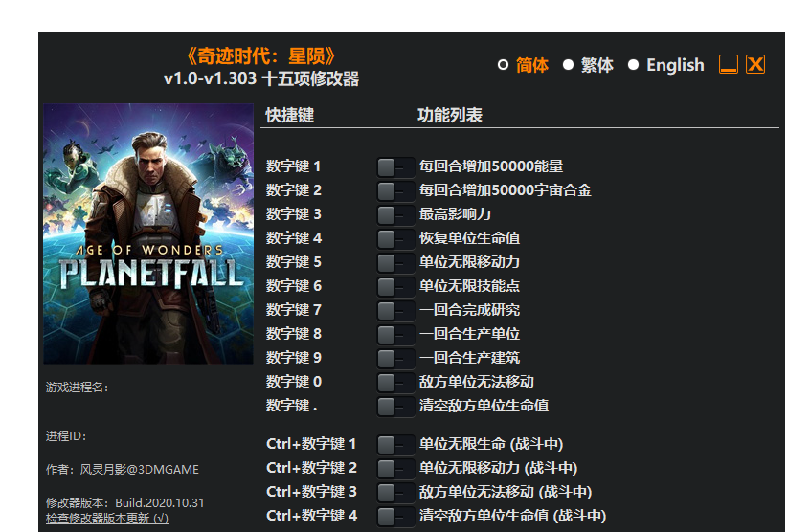The image size is (810, 532).
Task: Click hotkey label 数字键 8
Action: pyautogui.click(x=293, y=334)
